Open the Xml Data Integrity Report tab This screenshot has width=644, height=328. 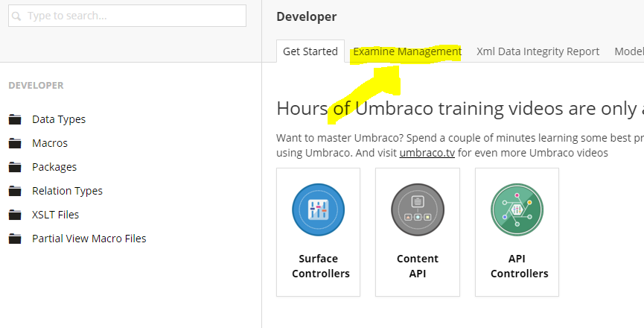pyautogui.click(x=538, y=51)
